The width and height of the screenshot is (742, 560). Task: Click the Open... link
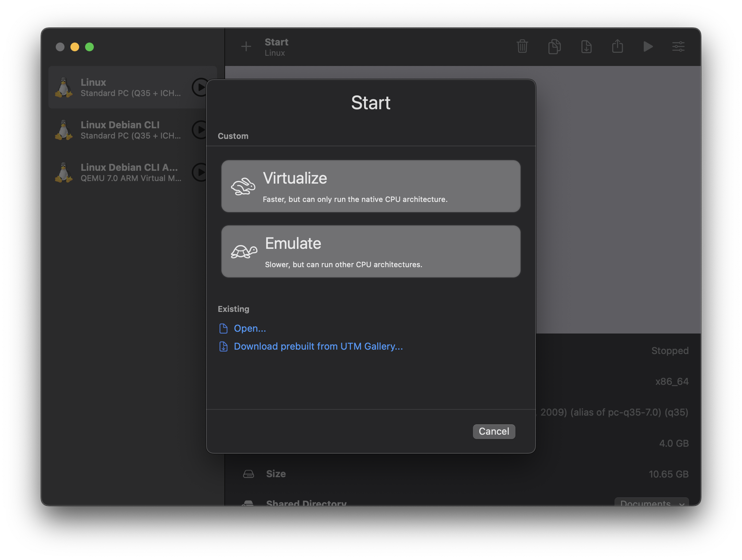point(250,328)
